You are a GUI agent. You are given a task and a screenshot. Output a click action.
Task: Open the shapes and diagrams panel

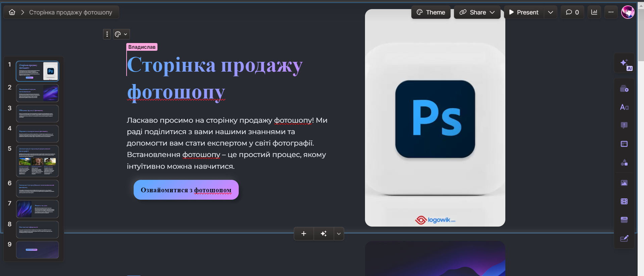click(624, 163)
